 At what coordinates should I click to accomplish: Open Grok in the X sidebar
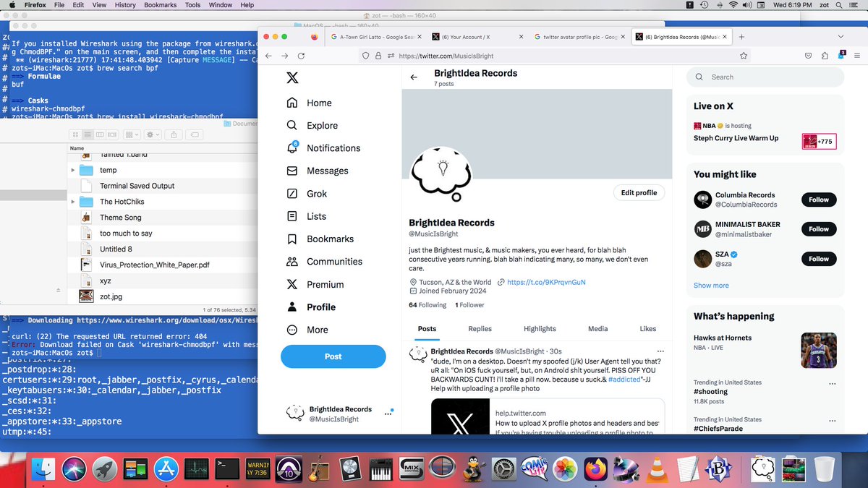click(x=307, y=194)
